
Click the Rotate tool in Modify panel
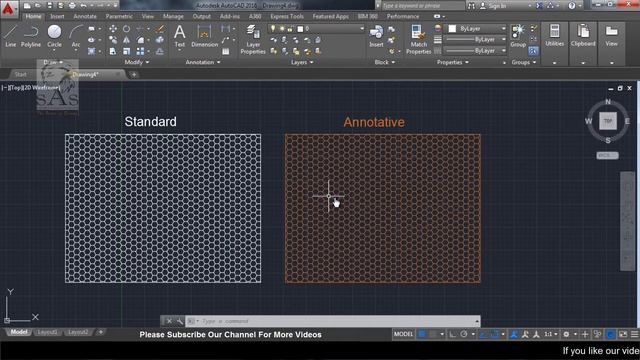point(127,29)
